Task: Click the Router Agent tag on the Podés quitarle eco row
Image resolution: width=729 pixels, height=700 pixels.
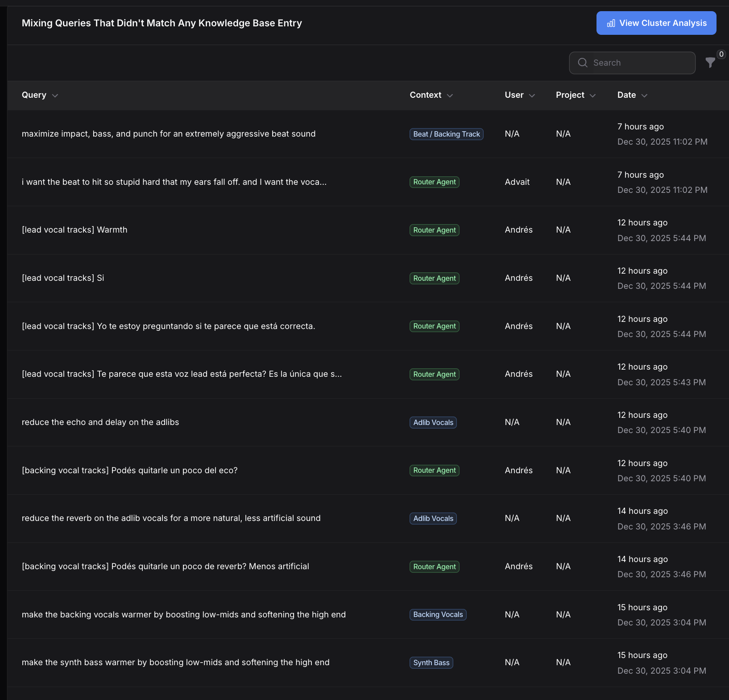Action: click(x=434, y=470)
